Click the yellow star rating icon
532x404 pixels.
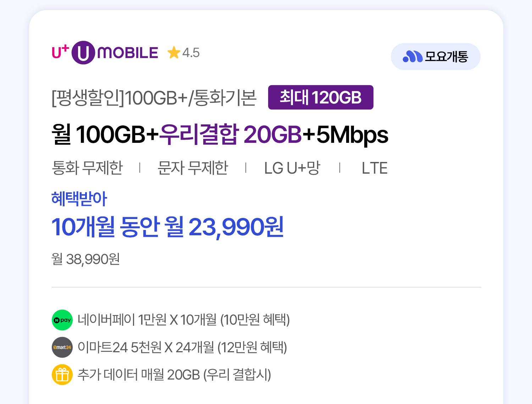point(174,53)
